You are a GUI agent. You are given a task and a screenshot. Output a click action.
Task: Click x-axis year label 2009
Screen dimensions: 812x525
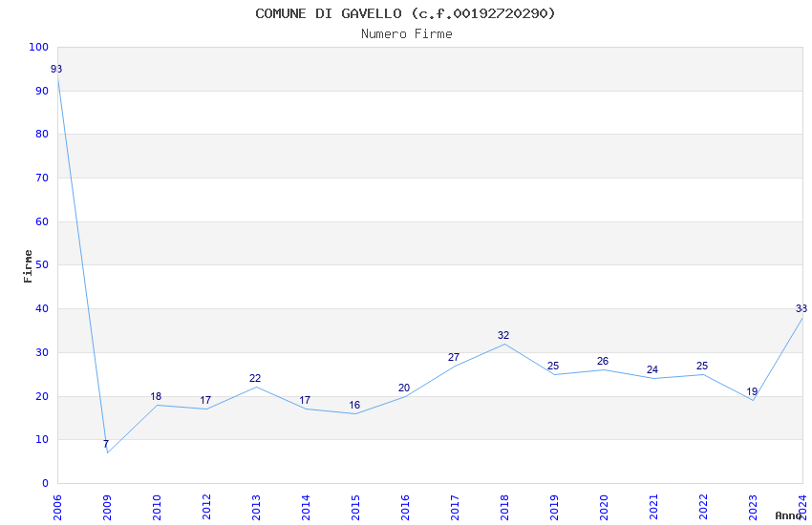[107, 508]
